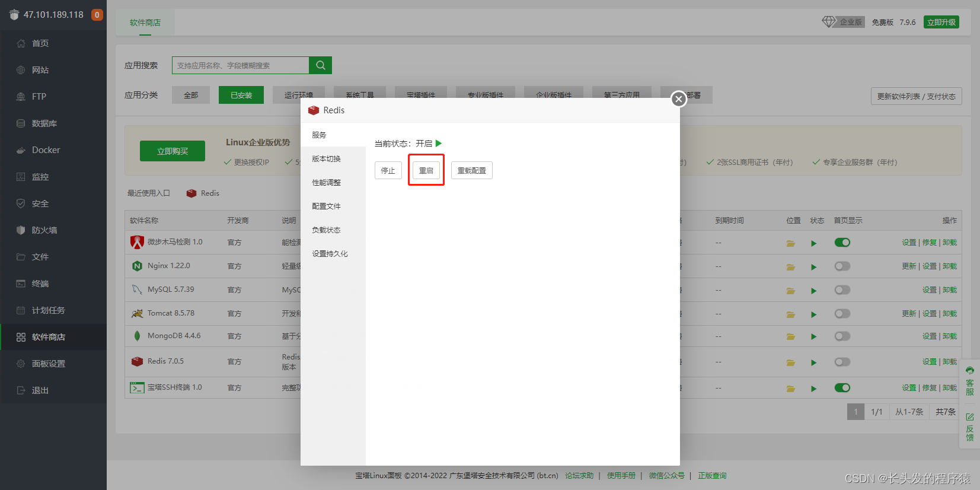Click the status play icon for Tomcat
The height and width of the screenshot is (490, 980).
[813, 314]
